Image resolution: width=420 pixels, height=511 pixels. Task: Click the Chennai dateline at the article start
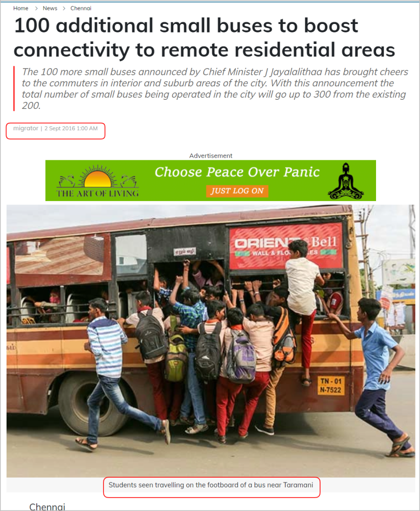47,507
